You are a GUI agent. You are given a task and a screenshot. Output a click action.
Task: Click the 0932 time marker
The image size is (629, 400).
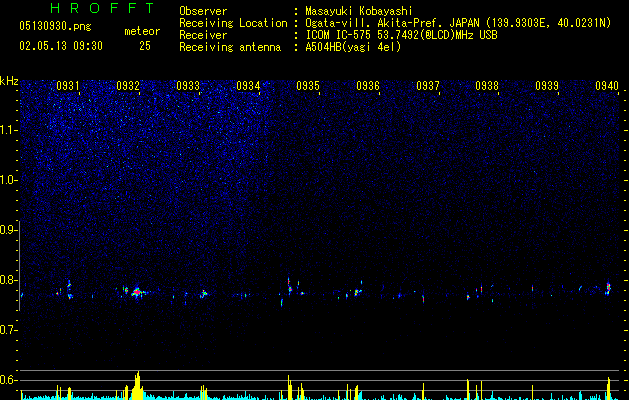tap(128, 85)
